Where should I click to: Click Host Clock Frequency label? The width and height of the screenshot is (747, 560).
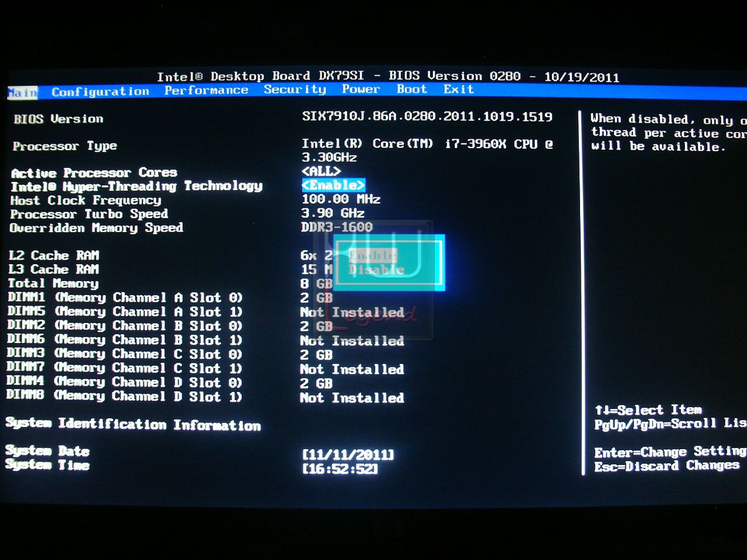86,200
